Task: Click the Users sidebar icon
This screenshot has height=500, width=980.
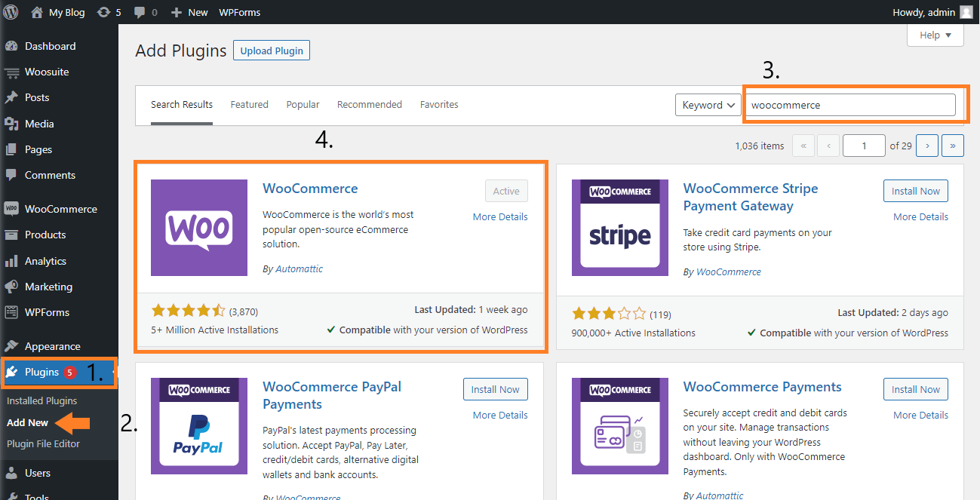Action: (x=11, y=473)
